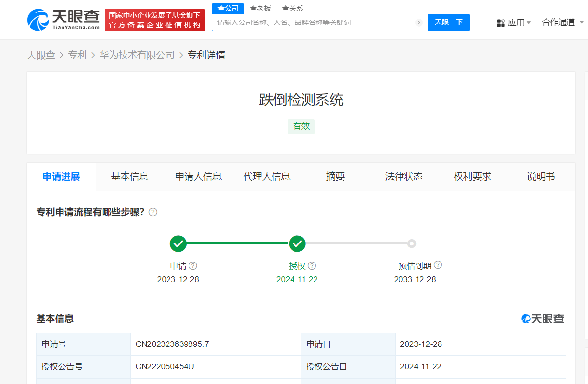Click 专利 in the breadcrumb

click(x=77, y=55)
